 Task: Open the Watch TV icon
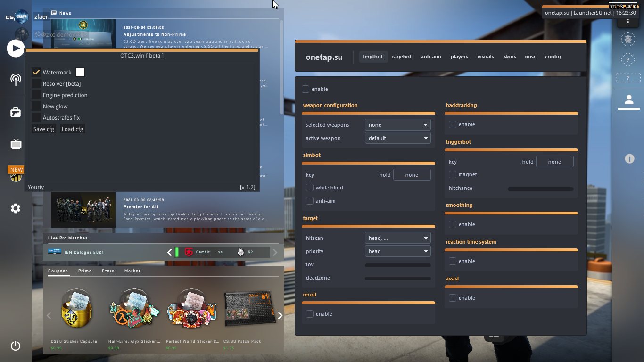click(x=16, y=144)
